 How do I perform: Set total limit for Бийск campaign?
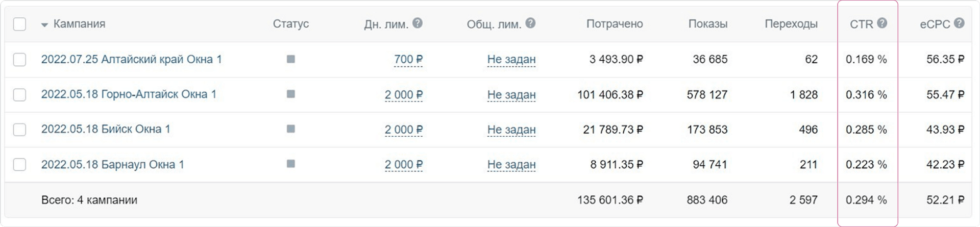[511, 130]
